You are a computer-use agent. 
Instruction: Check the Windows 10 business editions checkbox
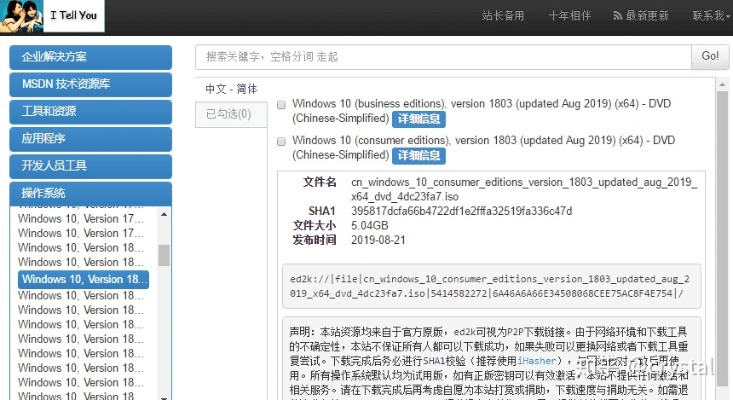click(282, 104)
